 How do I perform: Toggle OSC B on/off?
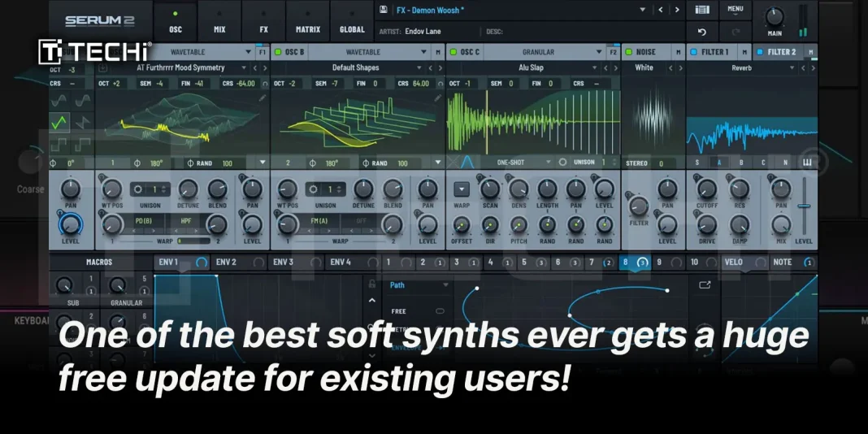278,52
